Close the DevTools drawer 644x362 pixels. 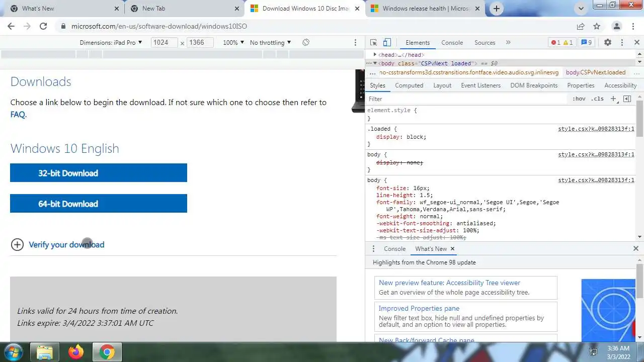click(636, 249)
